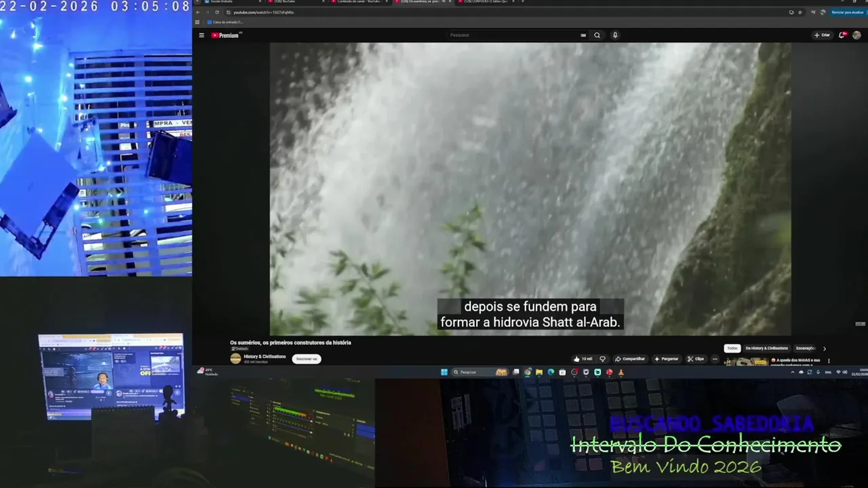Click the YouTube Premium logo
Image resolution: width=868 pixels, height=488 pixels.
(226, 35)
